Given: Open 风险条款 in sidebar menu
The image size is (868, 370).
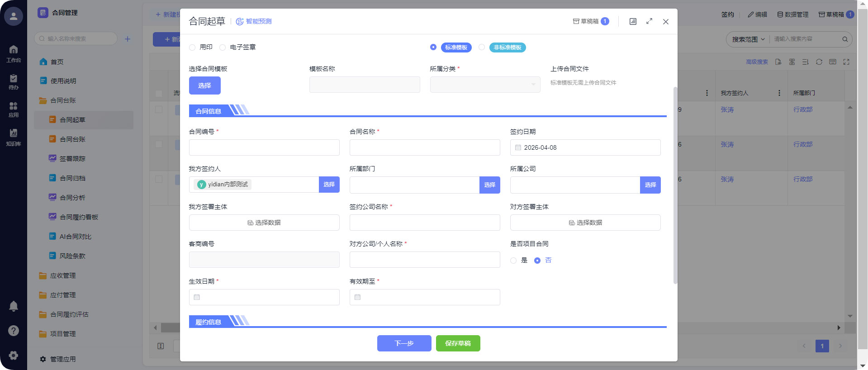Looking at the screenshot, I should (x=72, y=256).
